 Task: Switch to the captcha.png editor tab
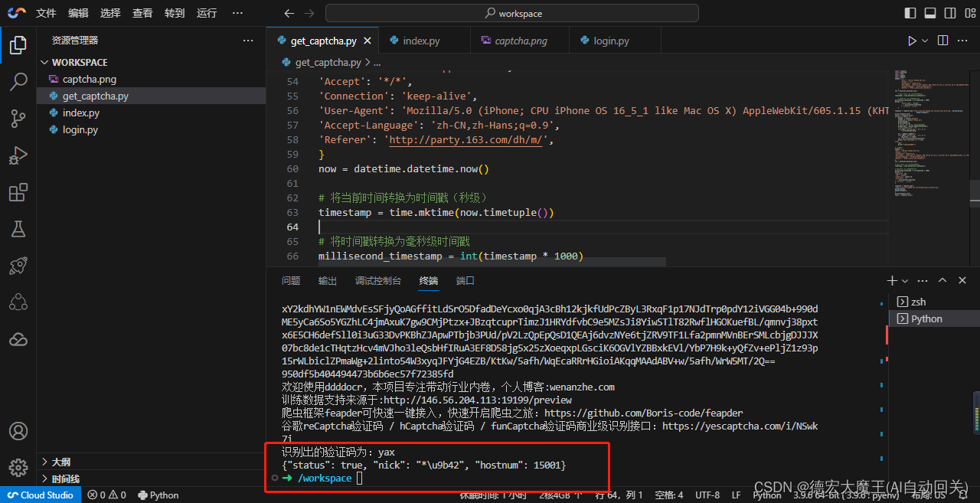[521, 41]
